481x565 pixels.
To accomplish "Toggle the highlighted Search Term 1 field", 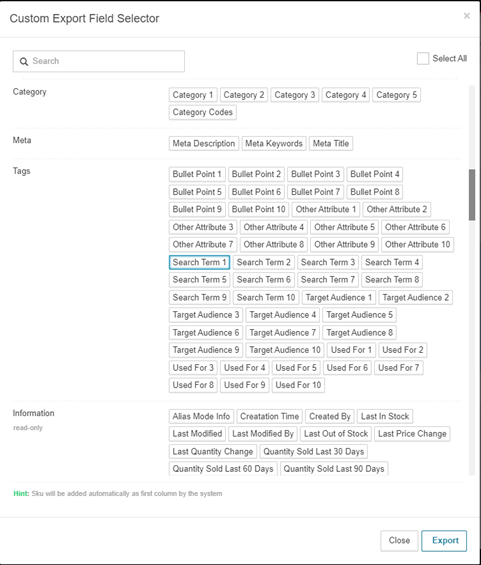I will coord(199,262).
